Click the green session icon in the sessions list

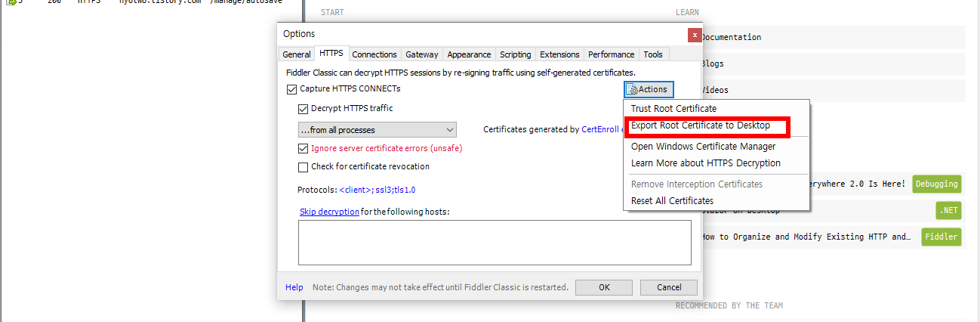(x=11, y=2)
